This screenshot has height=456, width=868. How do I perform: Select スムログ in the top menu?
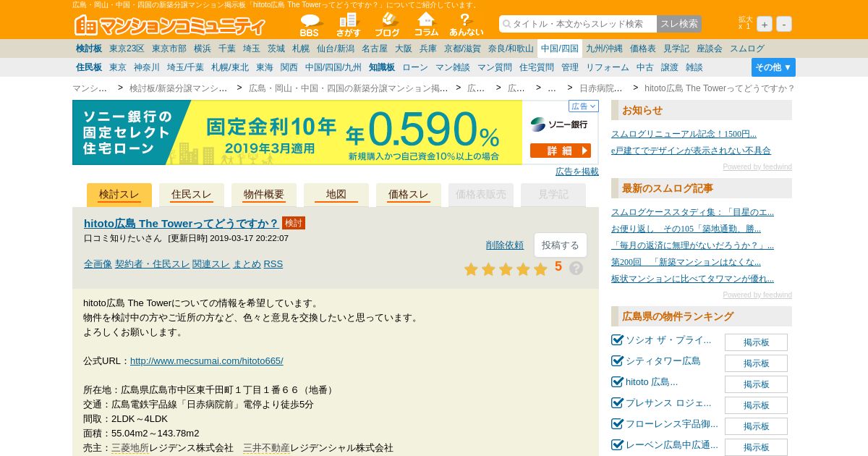click(x=747, y=48)
